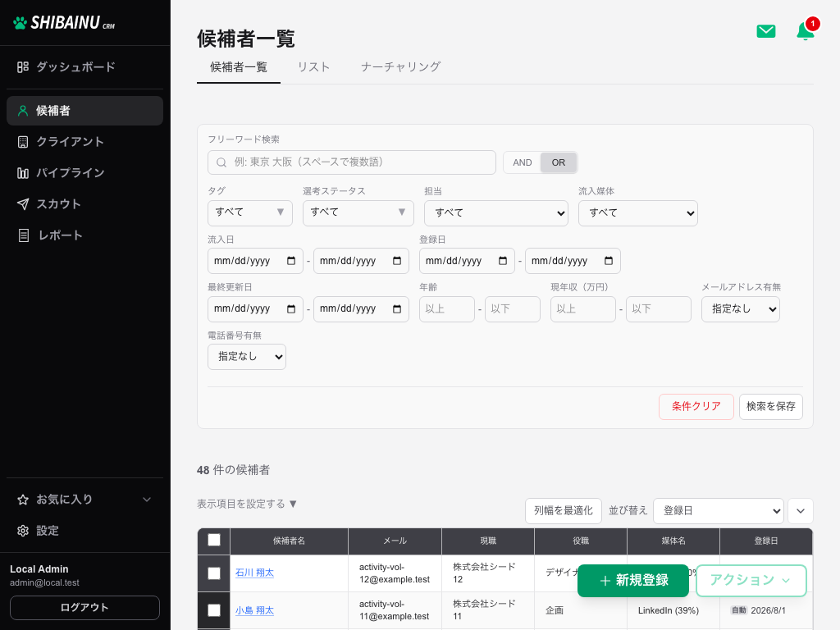Check the row checkbox for 小島 翔太

(x=214, y=610)
